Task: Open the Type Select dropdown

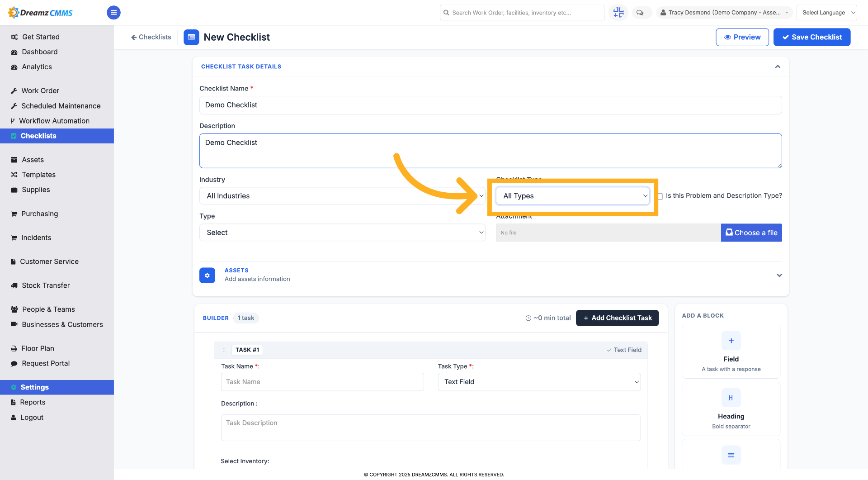Action: (x=342, y=233)
